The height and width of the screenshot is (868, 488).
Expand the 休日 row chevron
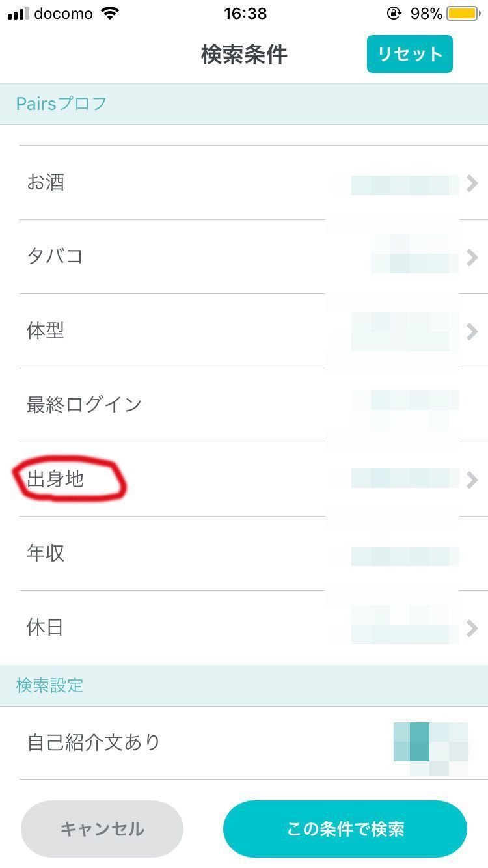pos(472,628)
